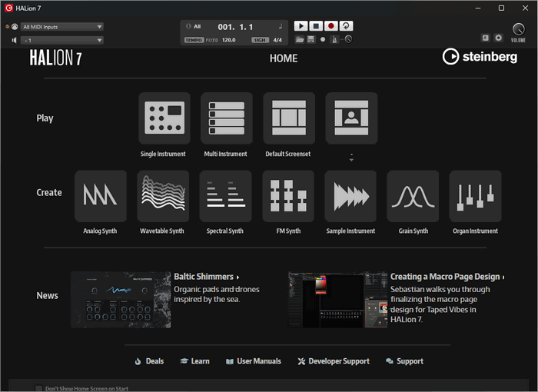Toggle the Loop playback button

click(x=346, y=26)
